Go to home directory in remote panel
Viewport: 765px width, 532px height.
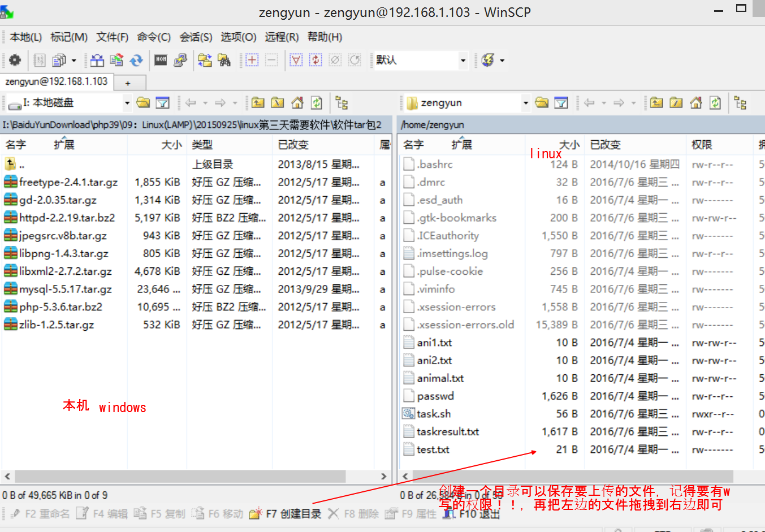tap(695, 102)
